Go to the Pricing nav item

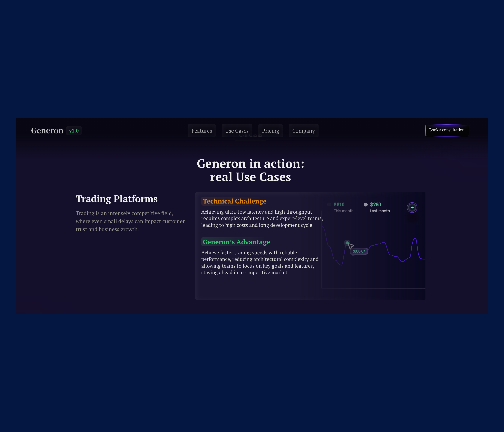[271, 131]
